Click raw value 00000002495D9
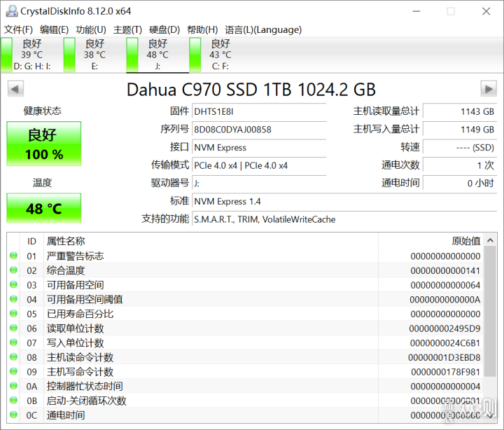Image resolution: width=504 pixels, height=430 pixels. point(445,328)
